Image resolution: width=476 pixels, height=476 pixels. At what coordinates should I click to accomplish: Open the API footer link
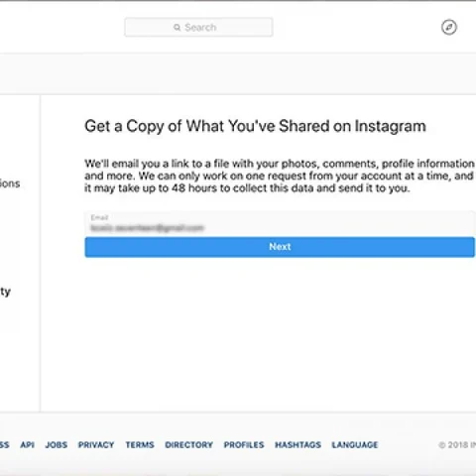pyautogui.click(x=28, y=445)
